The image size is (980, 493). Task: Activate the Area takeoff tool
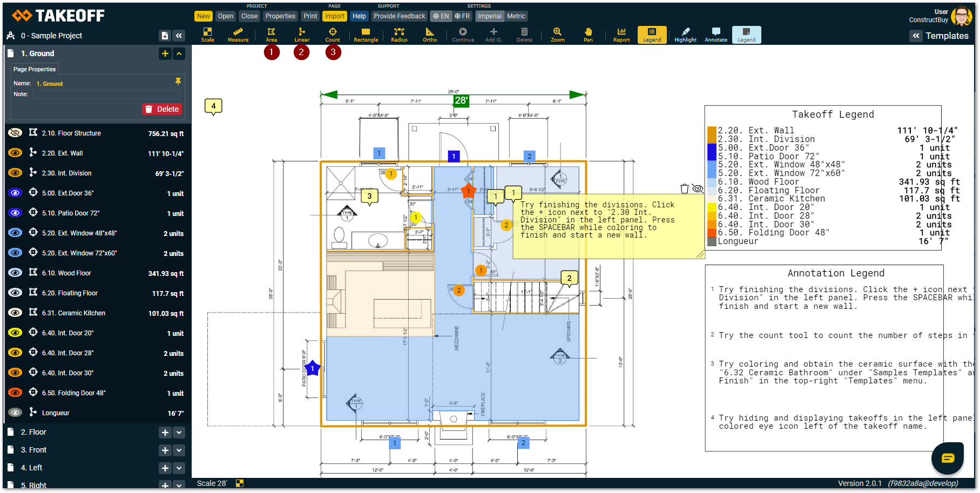pyautogui.click(x=271, y=35)
